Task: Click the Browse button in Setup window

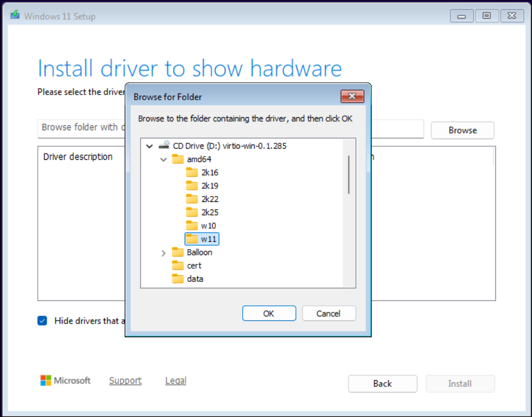Action: 462,130
